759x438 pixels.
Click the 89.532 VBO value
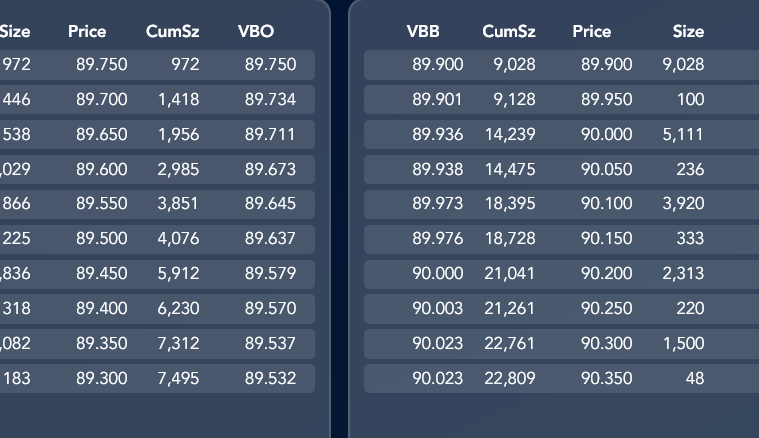pyautogui.click(x=270, y=378)
